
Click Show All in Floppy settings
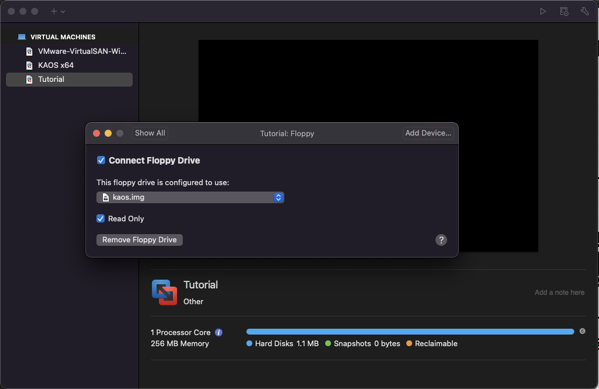[x=150, y=133]
